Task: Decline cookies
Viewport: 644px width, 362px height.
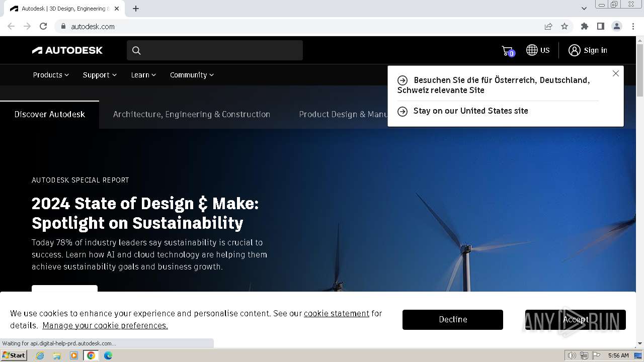Action: click(453, 320)
